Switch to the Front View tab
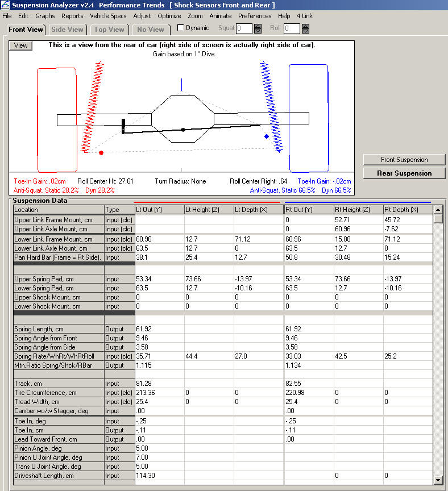 [26, 30]
